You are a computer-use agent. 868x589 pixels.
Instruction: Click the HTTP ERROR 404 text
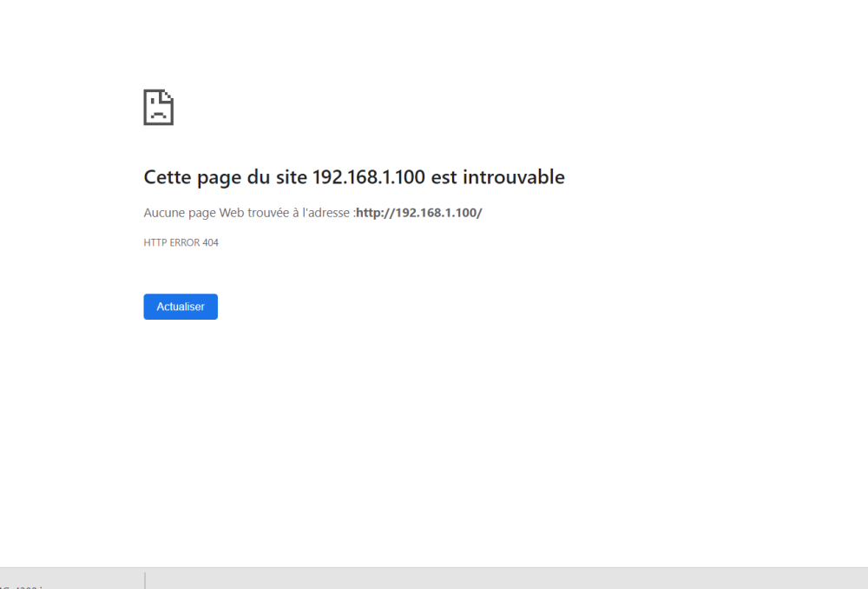pos(181,242)
